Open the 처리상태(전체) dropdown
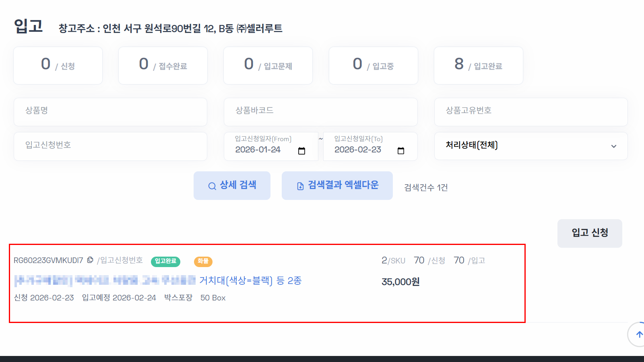 click(530, 146)
